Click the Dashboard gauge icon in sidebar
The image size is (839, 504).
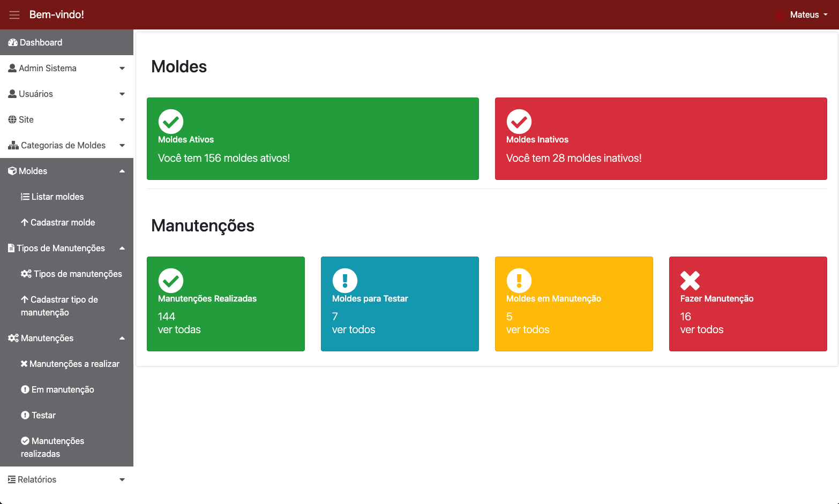(x=13, y=42)
